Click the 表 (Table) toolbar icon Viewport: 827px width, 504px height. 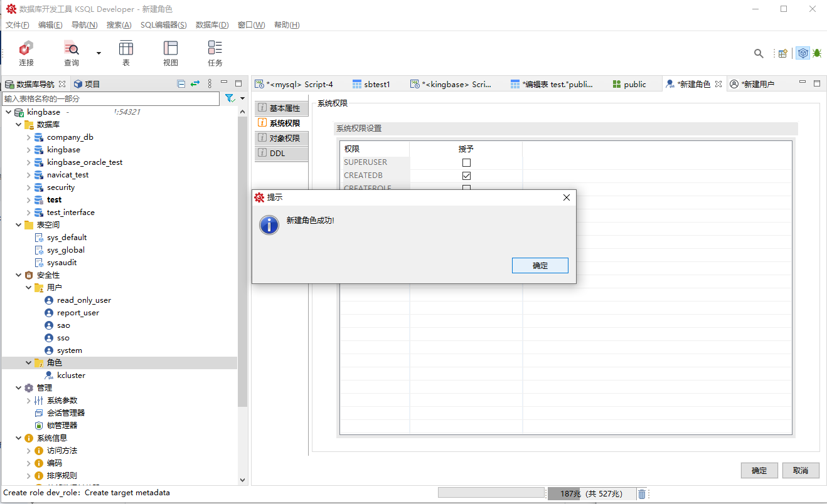126,53
